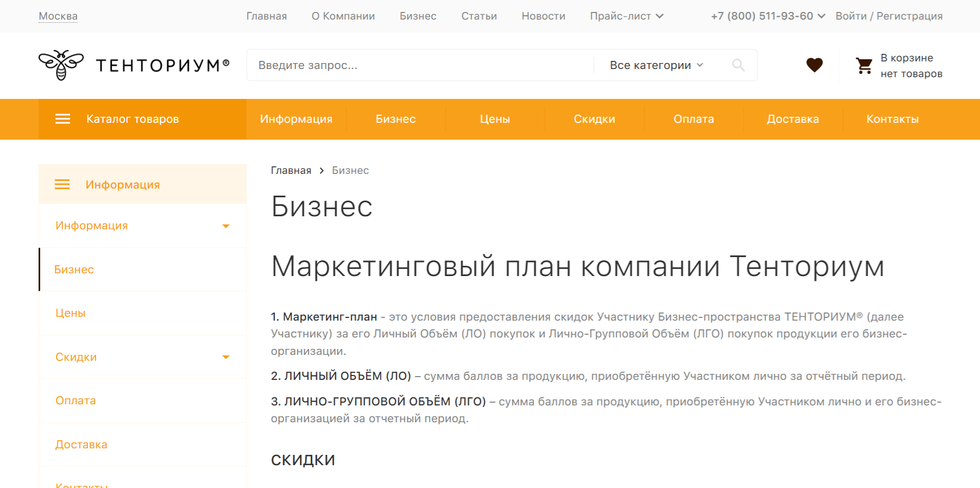Screen dimensions: 980x488
Task: Focus the Введите запрос search field
Action: [420, 65]
